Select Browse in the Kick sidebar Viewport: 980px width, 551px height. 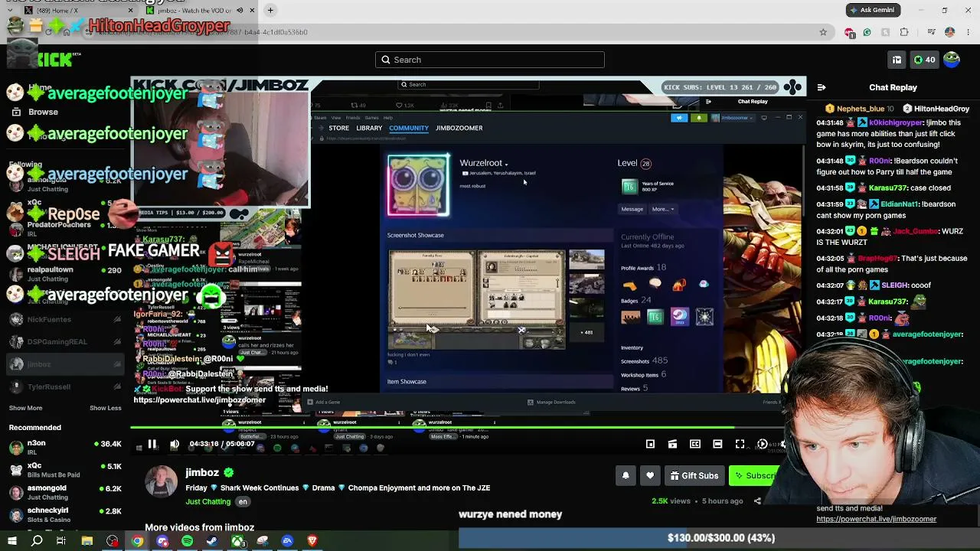43,112
